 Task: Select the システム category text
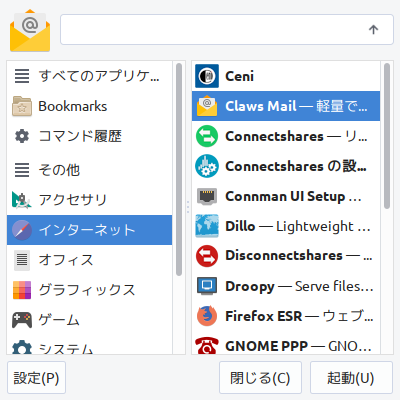tap(66, 348)
